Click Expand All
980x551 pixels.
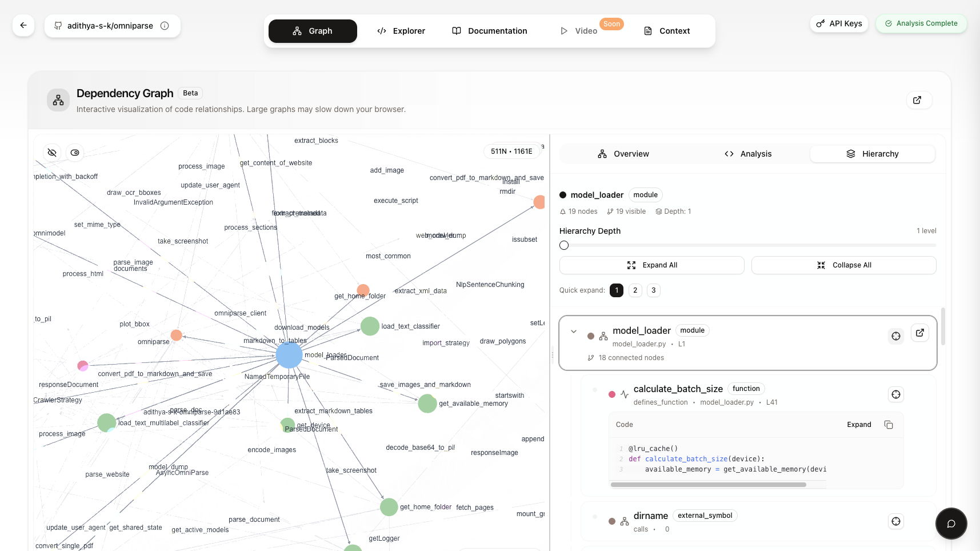point(651,265)
